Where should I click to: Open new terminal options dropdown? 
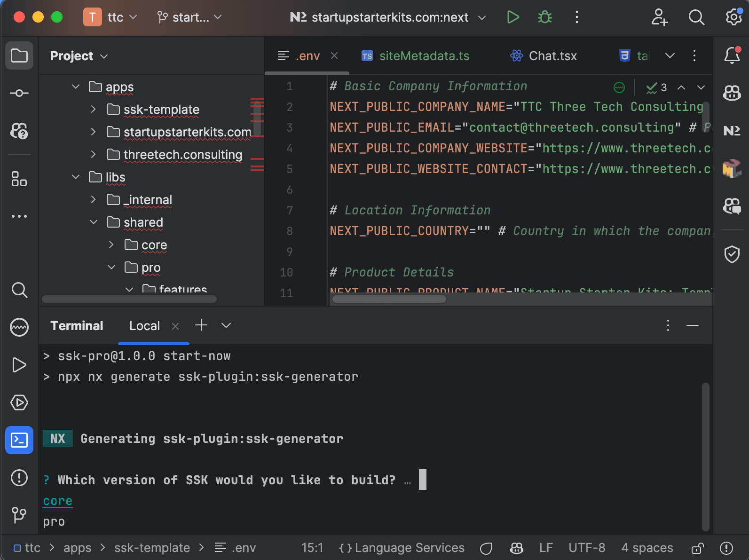coord(226,325)
